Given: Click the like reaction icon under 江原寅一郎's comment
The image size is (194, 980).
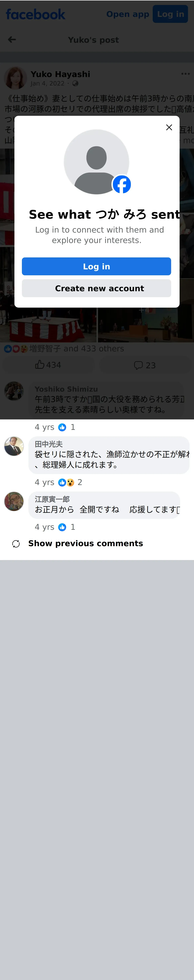Looking at the screenshot, I should (x=63, y=527).
